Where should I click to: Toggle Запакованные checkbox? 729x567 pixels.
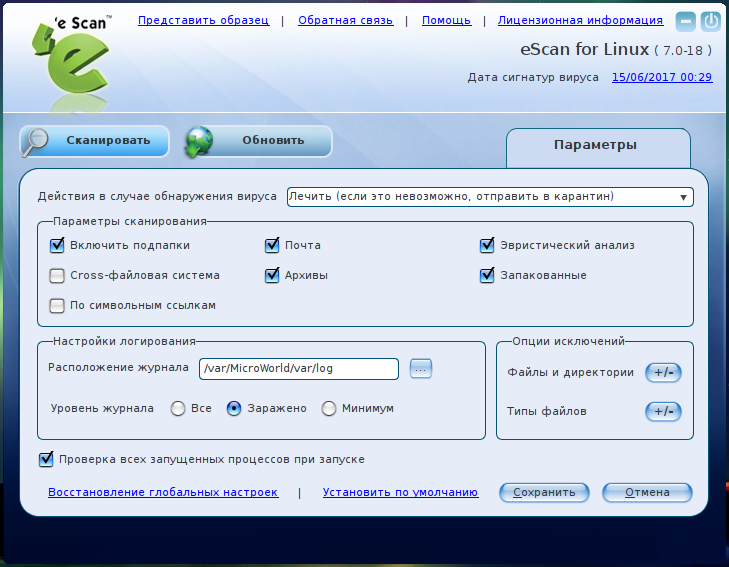coord(487,275)
